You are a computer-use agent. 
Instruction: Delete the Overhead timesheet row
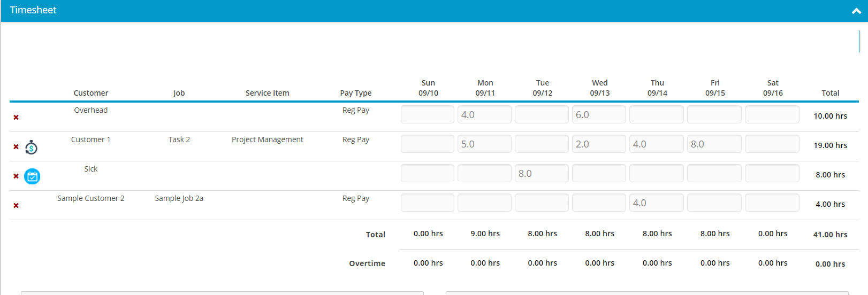coord(16,118)
